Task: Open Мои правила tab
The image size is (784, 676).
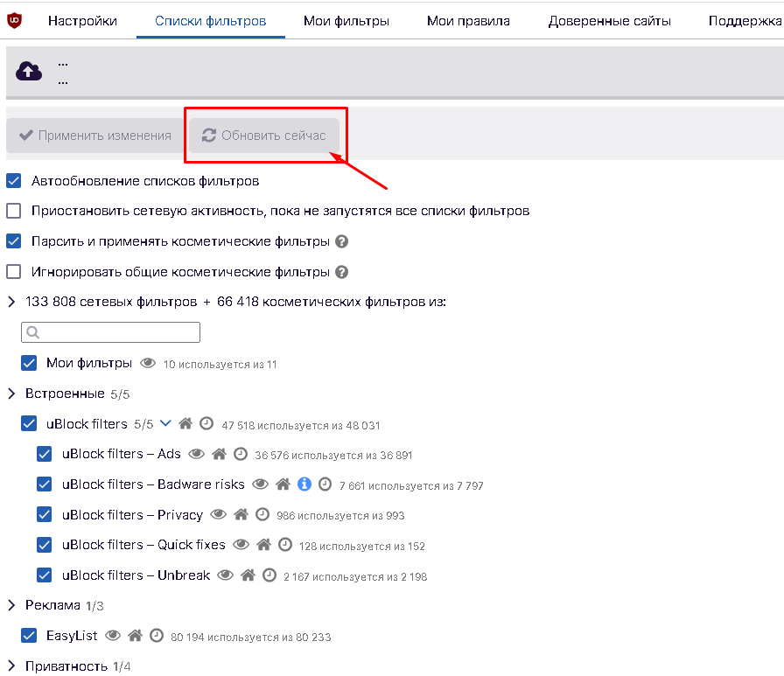Action: [x=468, y=21]
